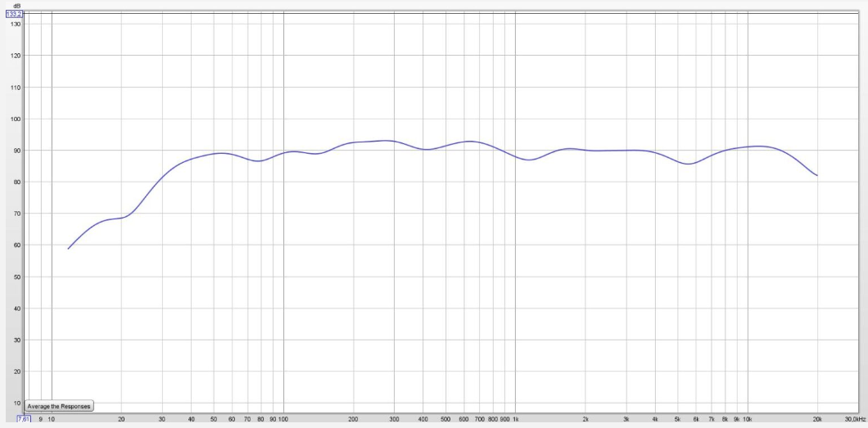Click the 500 frequency axis label

[445, 419]
